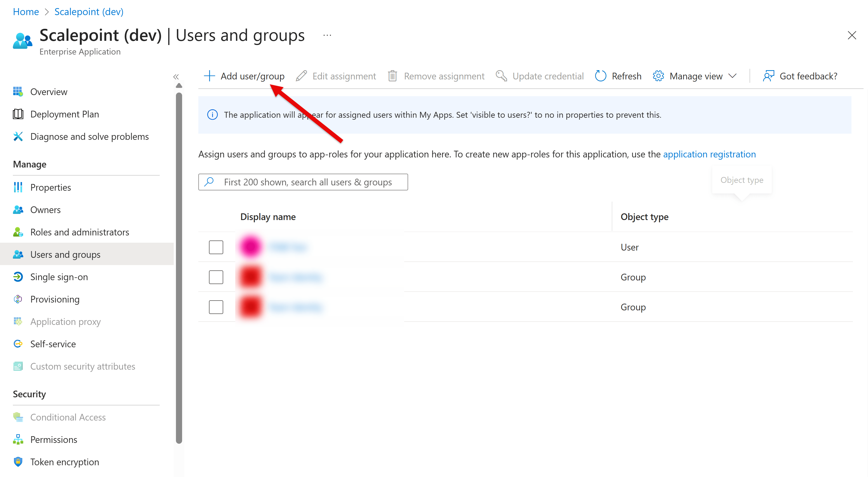Click the Refresh circular arrow icon
This screenshot has width=868, height=477.
click(601, 76)
